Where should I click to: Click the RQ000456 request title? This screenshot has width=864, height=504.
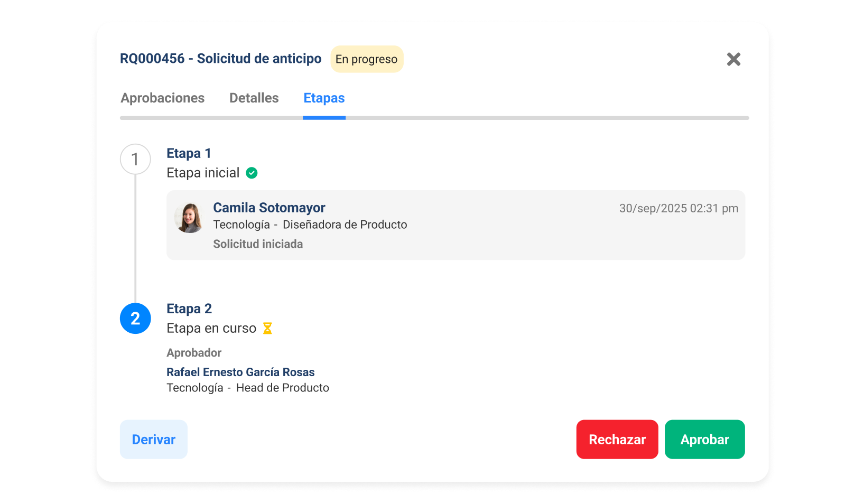(x=220, y=59)
